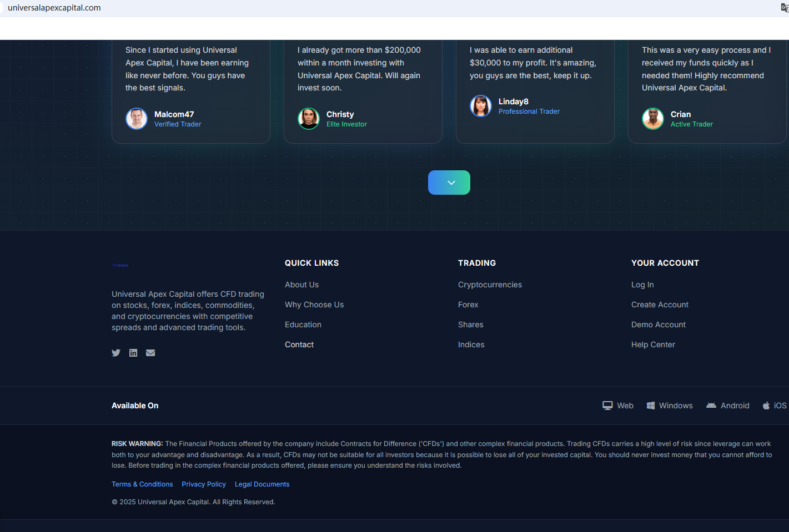Select the Android platform icon

(x=711, y=406)
